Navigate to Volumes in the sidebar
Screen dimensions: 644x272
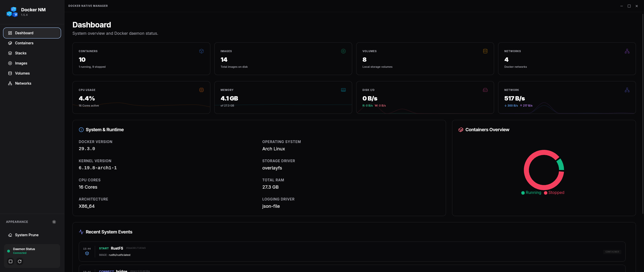22,73
